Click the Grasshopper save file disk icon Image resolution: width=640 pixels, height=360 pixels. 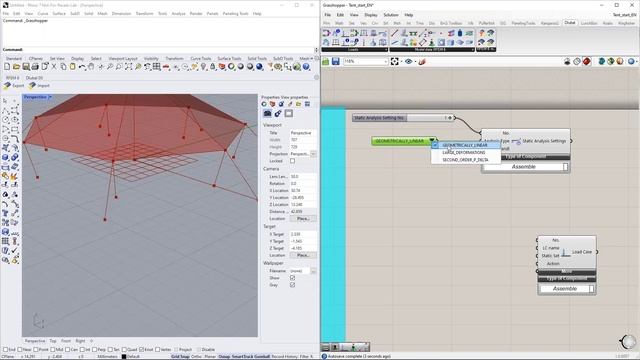(336, 62)
